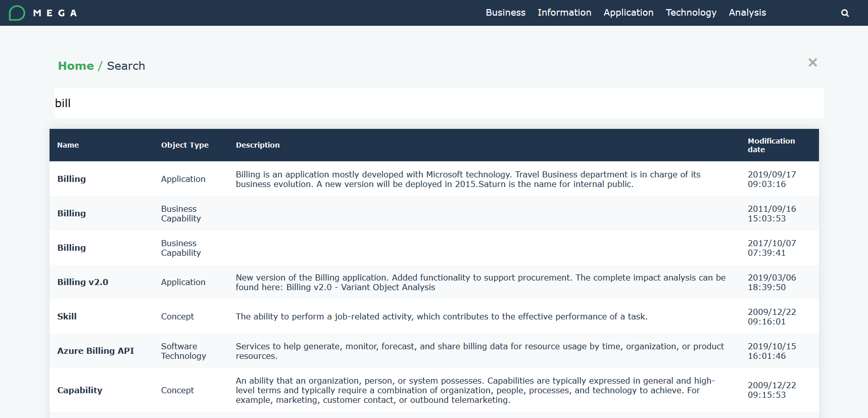Sort by Modification date column header

click(x=770, y=145)
